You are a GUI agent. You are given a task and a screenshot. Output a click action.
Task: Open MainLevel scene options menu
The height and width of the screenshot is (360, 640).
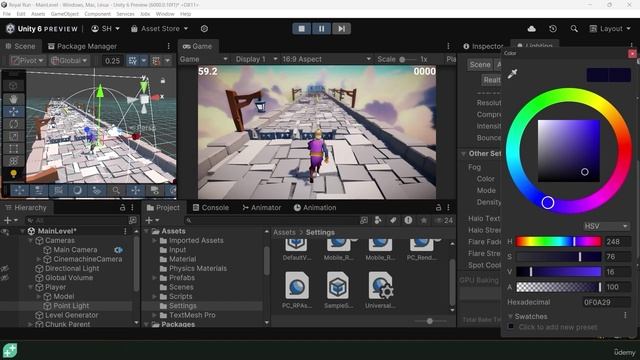(125, 231)
